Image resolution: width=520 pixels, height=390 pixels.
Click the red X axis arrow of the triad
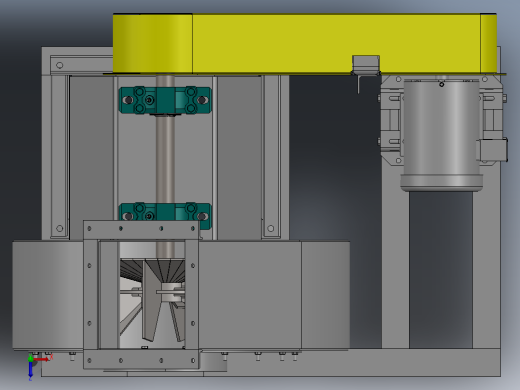[42, 359]
